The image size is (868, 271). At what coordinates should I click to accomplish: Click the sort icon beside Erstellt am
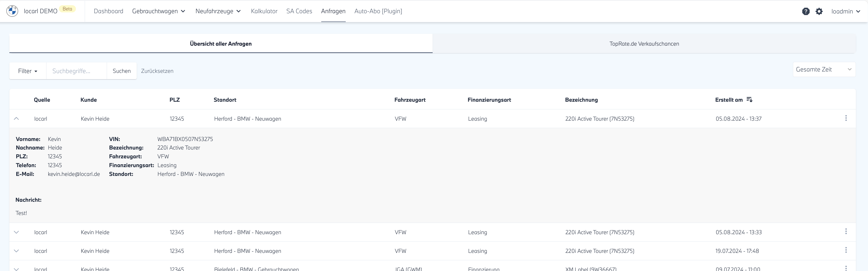749,100
